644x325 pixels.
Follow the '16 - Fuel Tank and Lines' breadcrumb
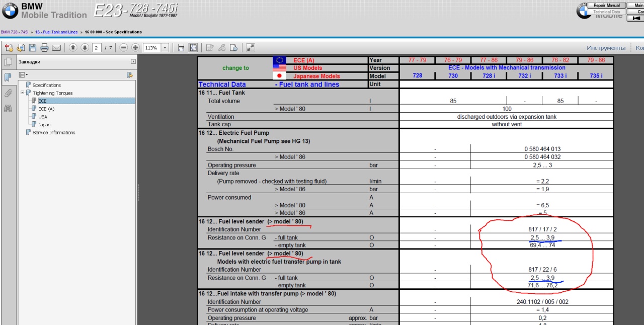tap(56, 32)
